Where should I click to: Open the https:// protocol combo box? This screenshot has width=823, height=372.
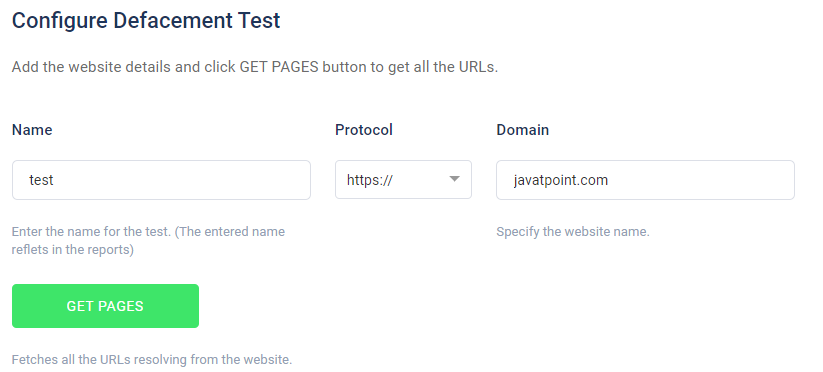(x=403, y=180)
